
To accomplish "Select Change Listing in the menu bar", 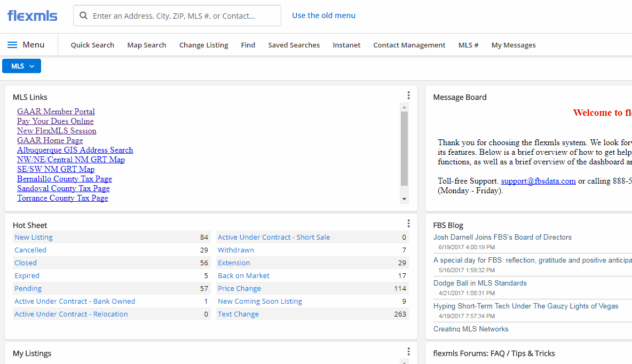I will pyautogui.click(x=203, y=45).
